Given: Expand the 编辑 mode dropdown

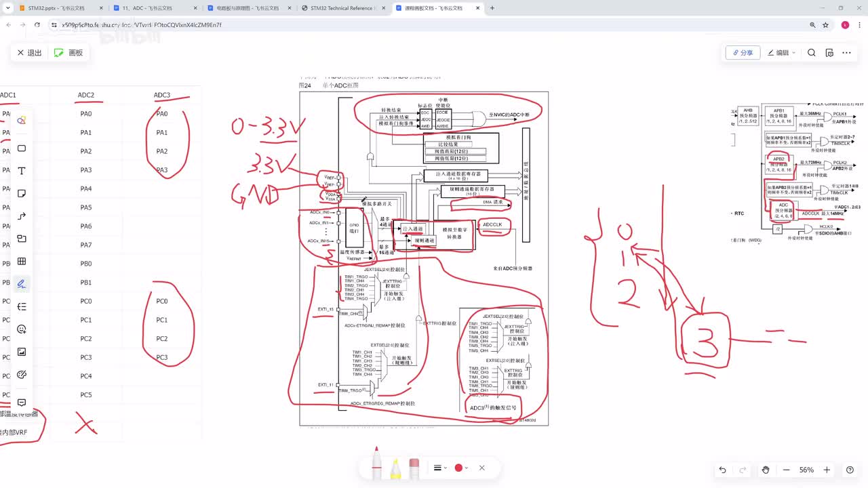Looking at the screenshot, I should pyautogui.click(x=781, y=53).
